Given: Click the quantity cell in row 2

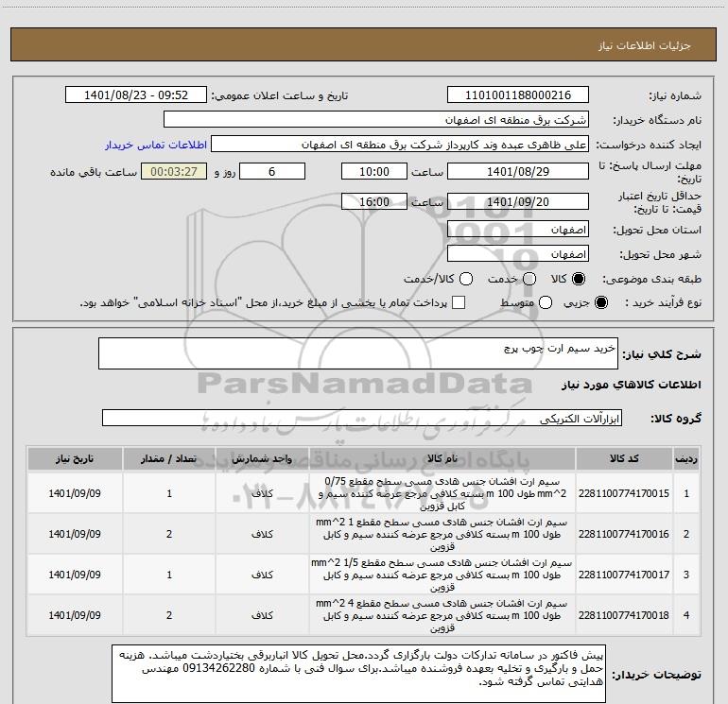Looking at the screenshot, I should tap(169, 534).
